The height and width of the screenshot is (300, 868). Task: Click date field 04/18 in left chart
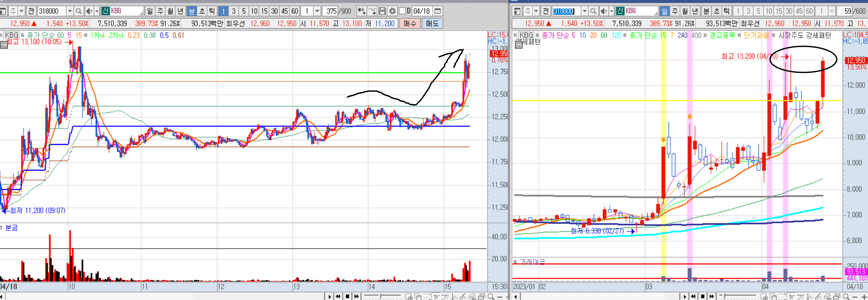[422, 11]
